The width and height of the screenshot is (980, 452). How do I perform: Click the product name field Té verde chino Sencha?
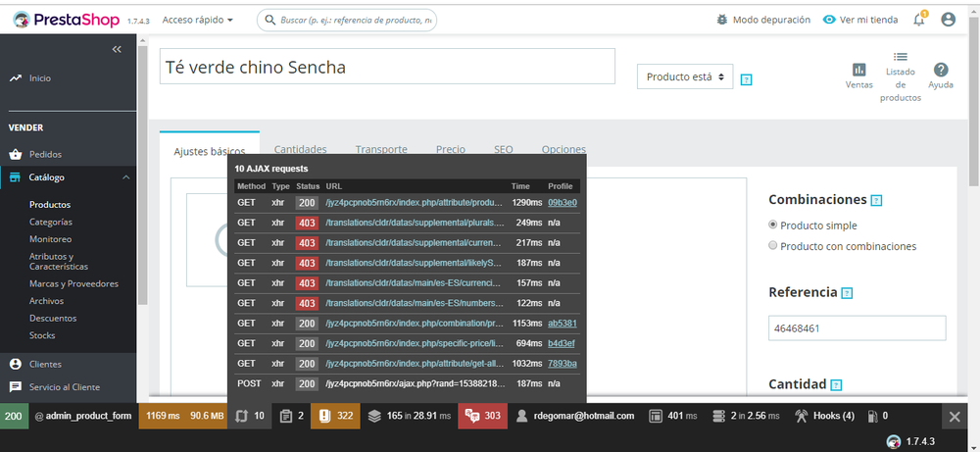click(x=387, y=67)
